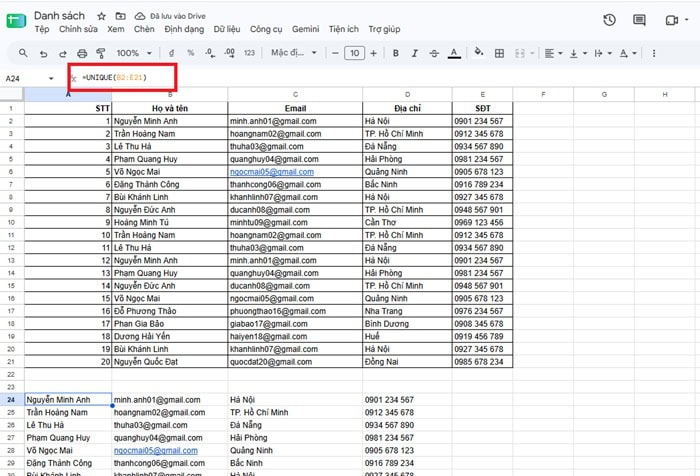Activate the paint format tool
This screenshot has height=476, width=700.
tap(101, 54)
